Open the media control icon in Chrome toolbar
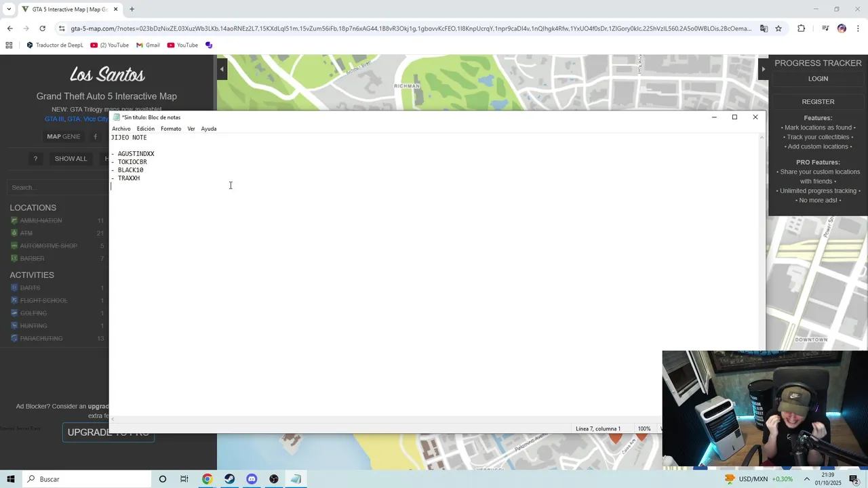Screen dimensions: 868x488 825,28
